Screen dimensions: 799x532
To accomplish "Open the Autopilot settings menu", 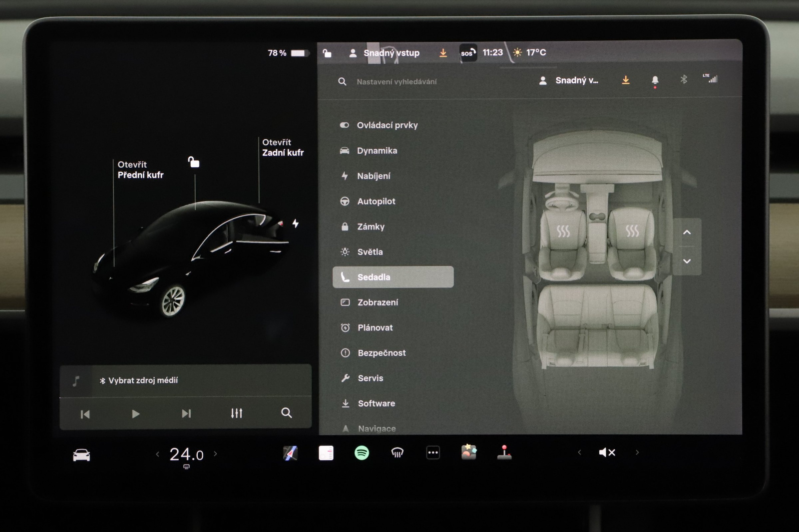I will pyautogui.click(x=376, y=202).
